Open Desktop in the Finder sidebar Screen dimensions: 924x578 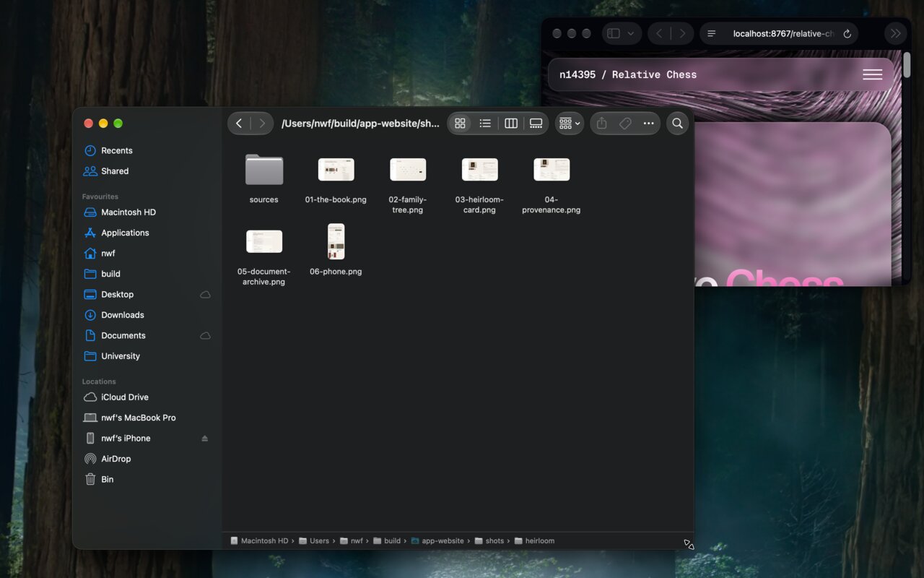tap(147, 295)
